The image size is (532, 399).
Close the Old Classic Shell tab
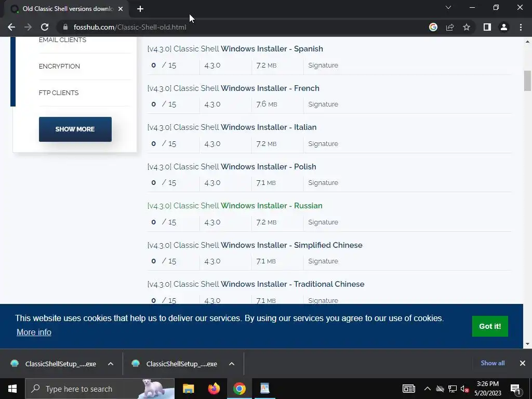(x=121, y=9)
